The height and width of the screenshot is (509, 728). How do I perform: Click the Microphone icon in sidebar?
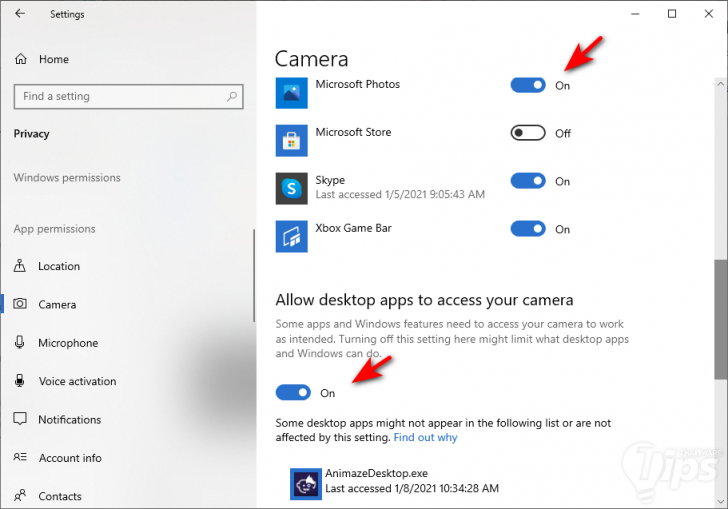[20, 342]
